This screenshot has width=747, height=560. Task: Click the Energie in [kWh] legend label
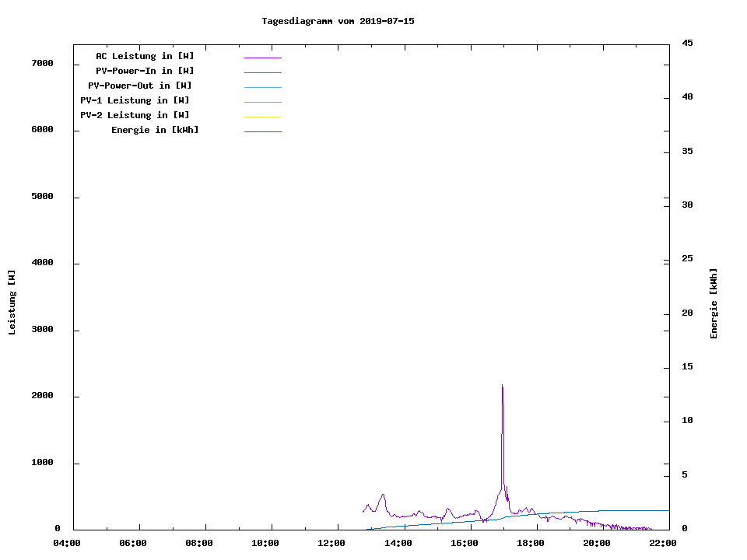[x=155, y=130]
